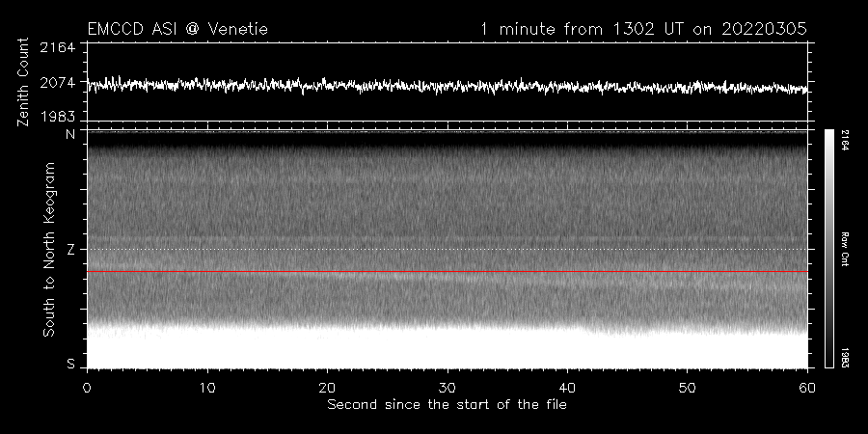Click the N label on the keogram axis
Image resolution: width=868 pixels, height=434 pixels.
(70, 134)
